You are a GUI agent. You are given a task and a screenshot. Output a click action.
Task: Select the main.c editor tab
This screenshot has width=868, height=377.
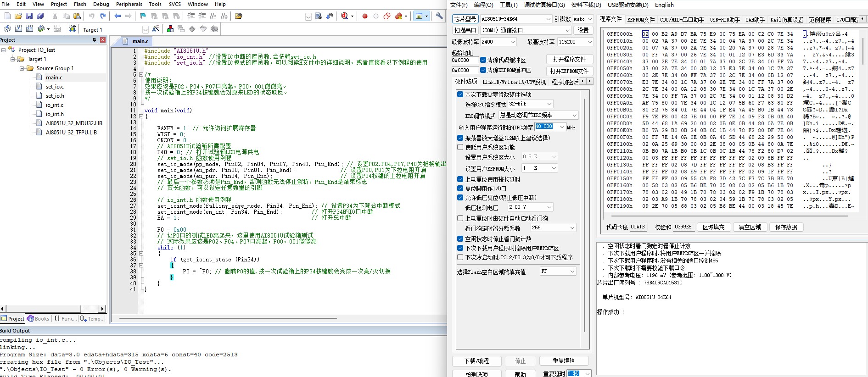click(x=140, y=41)
